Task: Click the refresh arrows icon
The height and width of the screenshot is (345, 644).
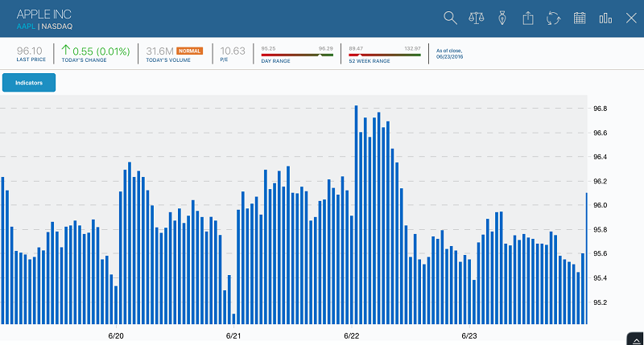Action: (x=554, y=18)
